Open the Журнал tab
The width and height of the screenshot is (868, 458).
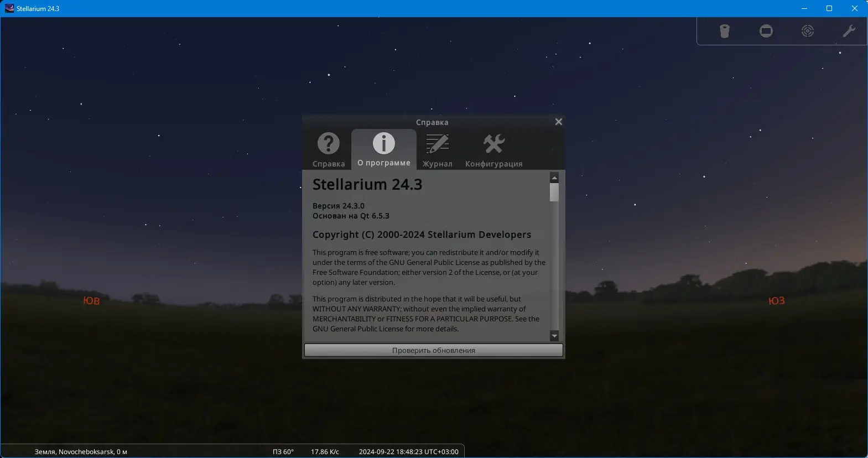click(437, 150)
